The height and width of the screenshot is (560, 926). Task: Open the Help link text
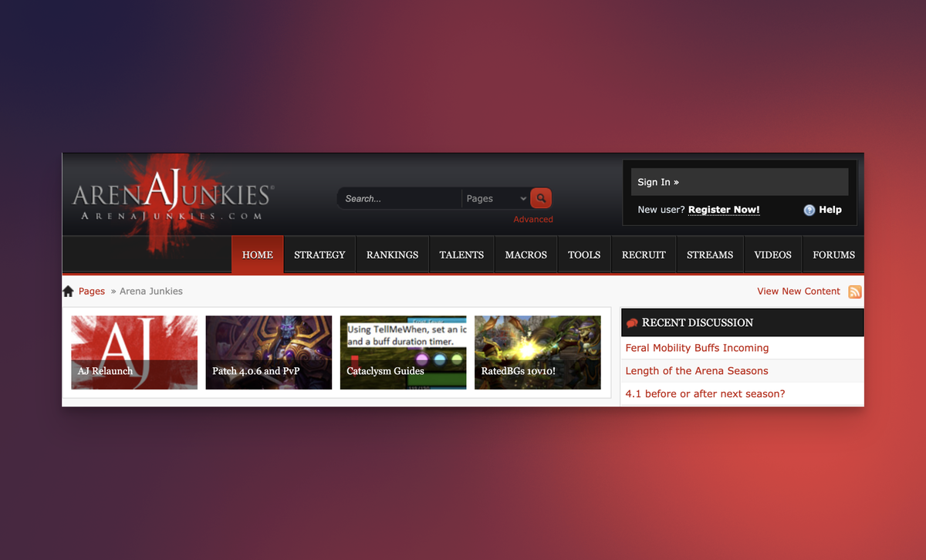(x=830, y=210)
